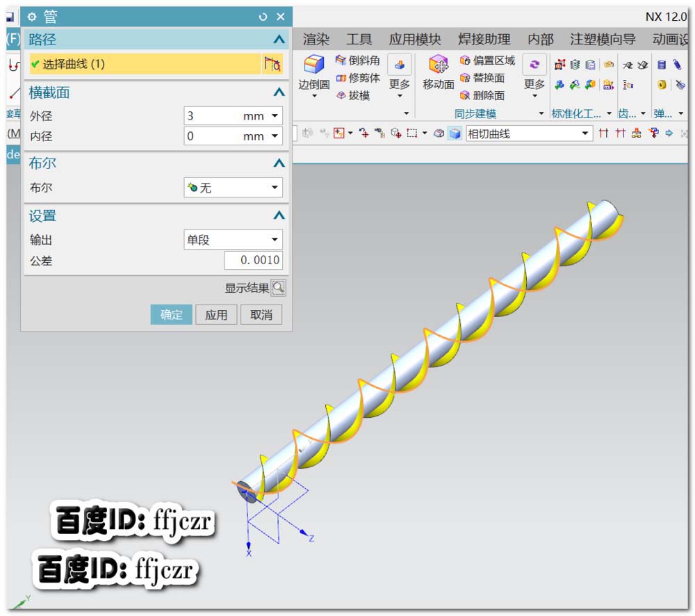Select the Draft (拔模) tool
The image size is (695, 616).
tap(353, 95)
